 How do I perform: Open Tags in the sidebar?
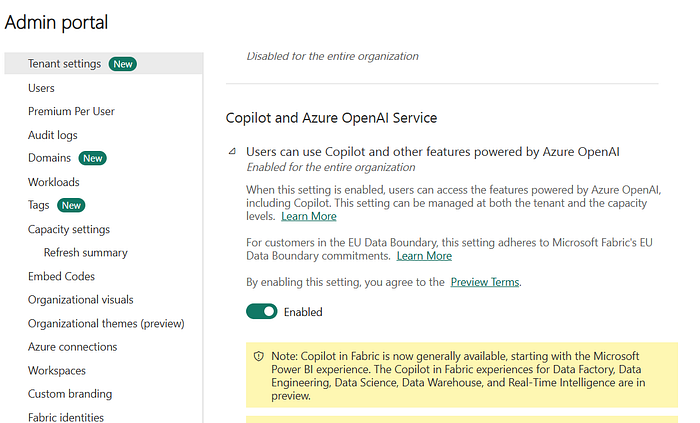38,205
